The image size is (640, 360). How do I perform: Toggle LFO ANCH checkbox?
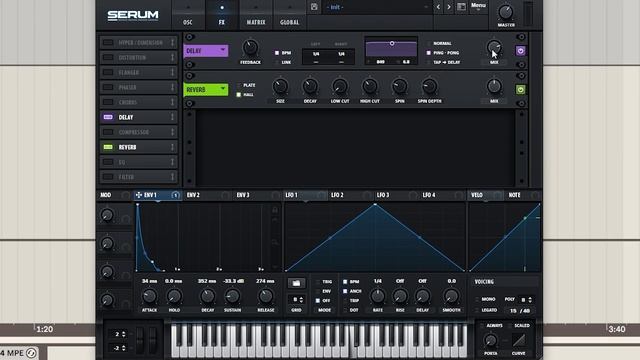345,291
